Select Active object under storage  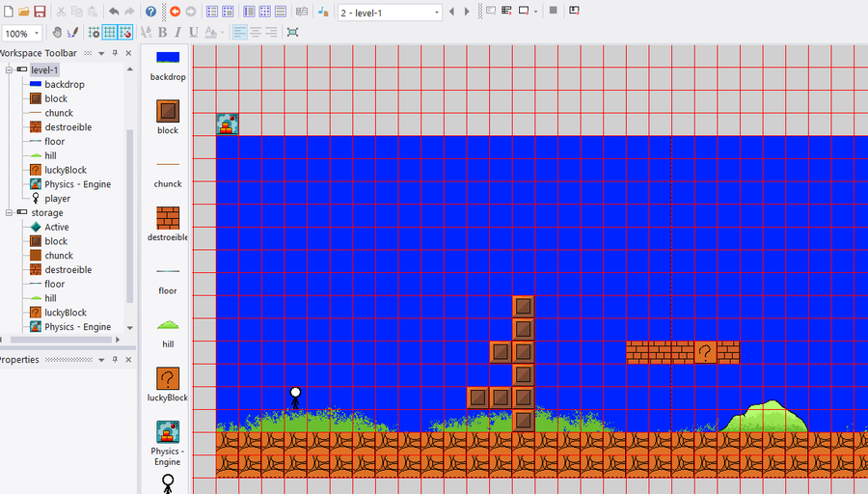click(57, 227)
